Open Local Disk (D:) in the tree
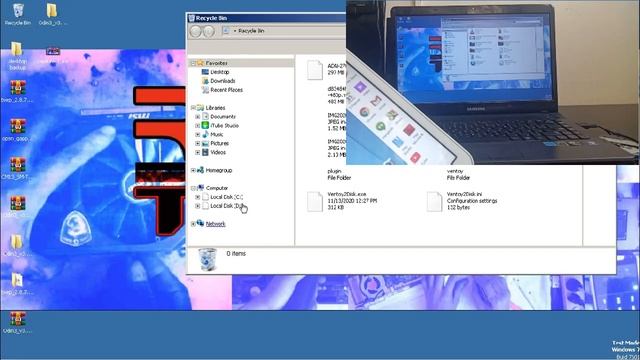The height and width of the screenshot is (360, 640). point(227,206)
